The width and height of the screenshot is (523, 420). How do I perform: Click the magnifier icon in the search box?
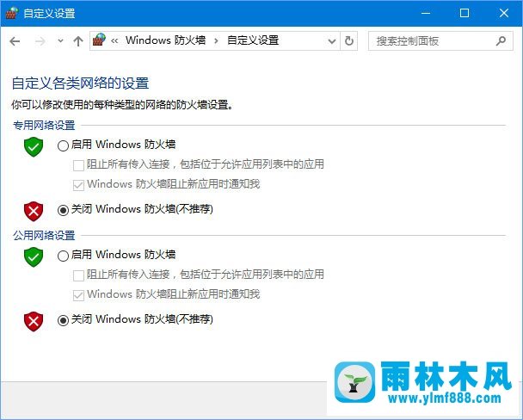tap(501, 40)
